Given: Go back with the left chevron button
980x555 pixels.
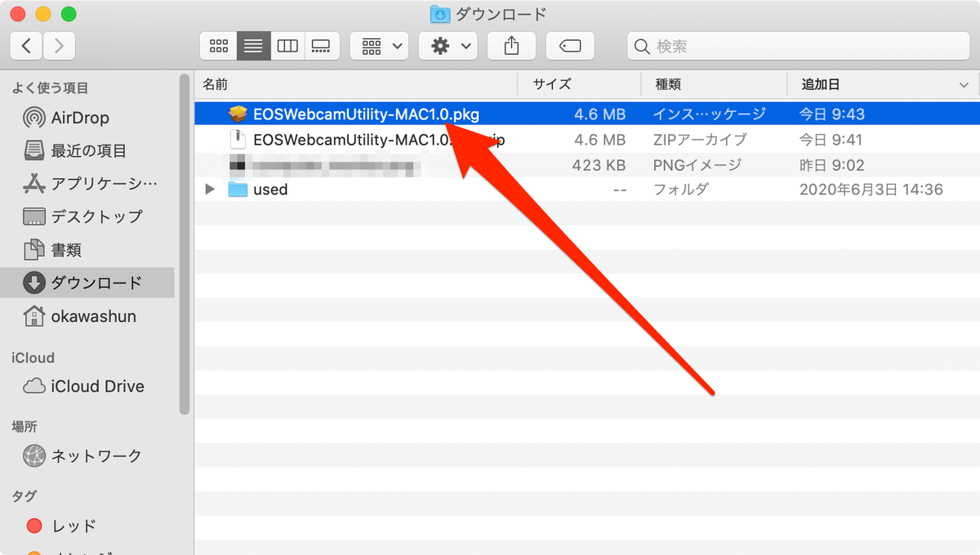Looking at the screenshot, I should [26, 46].
